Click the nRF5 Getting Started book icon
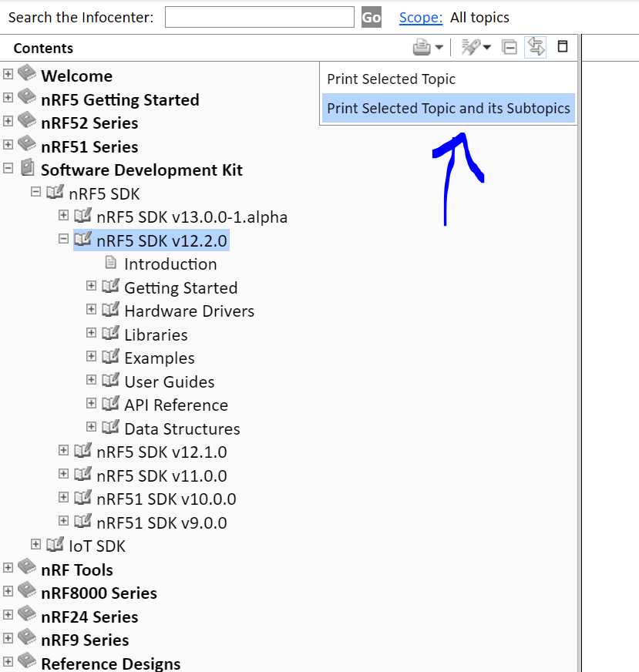 [x=27, y=96]
